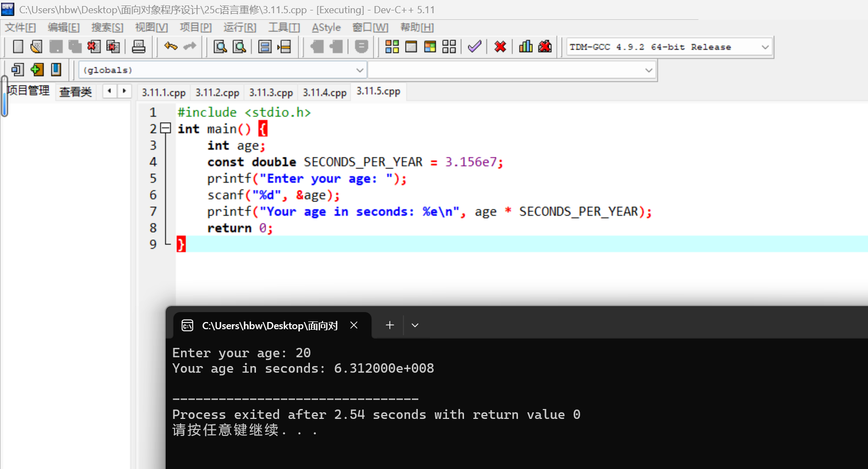The image size is (868, 469).
Task: Switch to the 查看类 panel tab
Action: pyautogui.click(x=75, y=92)
